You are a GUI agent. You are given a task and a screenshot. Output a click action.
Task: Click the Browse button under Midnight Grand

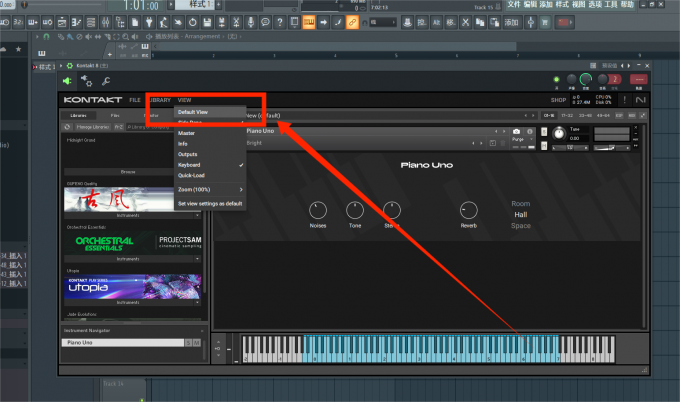coord(128,172)
